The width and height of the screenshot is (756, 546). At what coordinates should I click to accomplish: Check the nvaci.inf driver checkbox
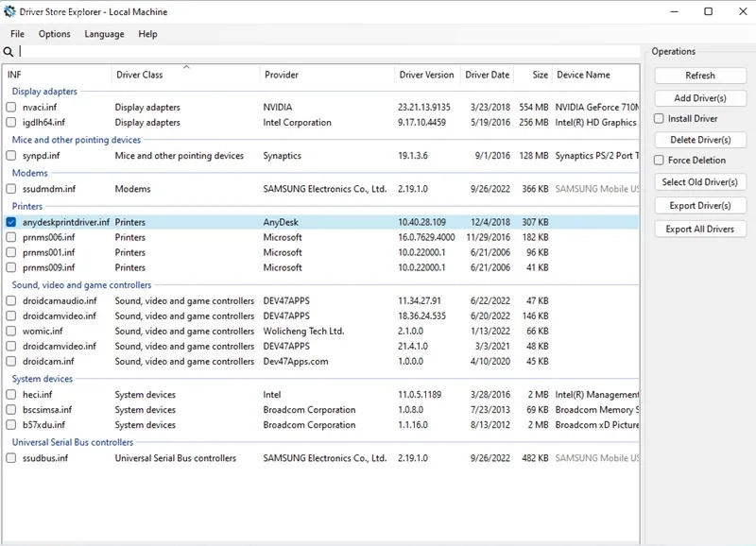pos(11,108)
